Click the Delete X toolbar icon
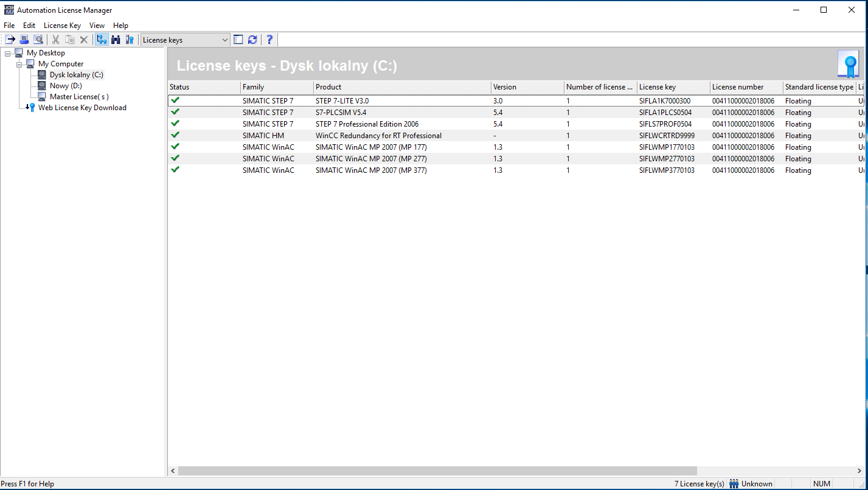The height and width of the screenshot is (490, 868). 84,40
